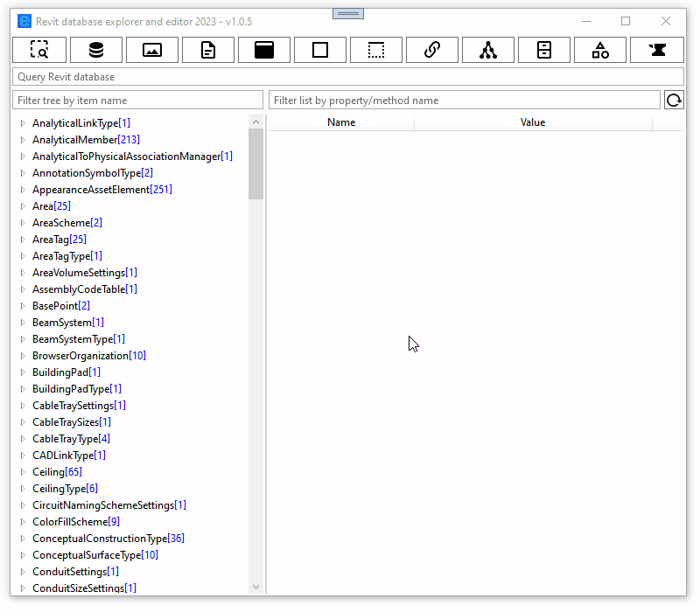Click the Name column header
The height and width of the screenshot is (612, 700).
coord(341,122)
